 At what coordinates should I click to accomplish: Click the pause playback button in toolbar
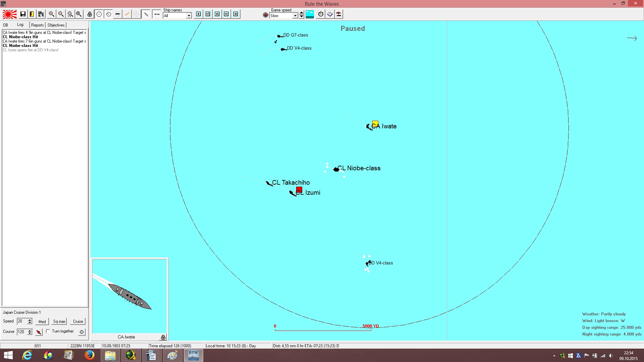pyautogui.click(x=236, y=14)
